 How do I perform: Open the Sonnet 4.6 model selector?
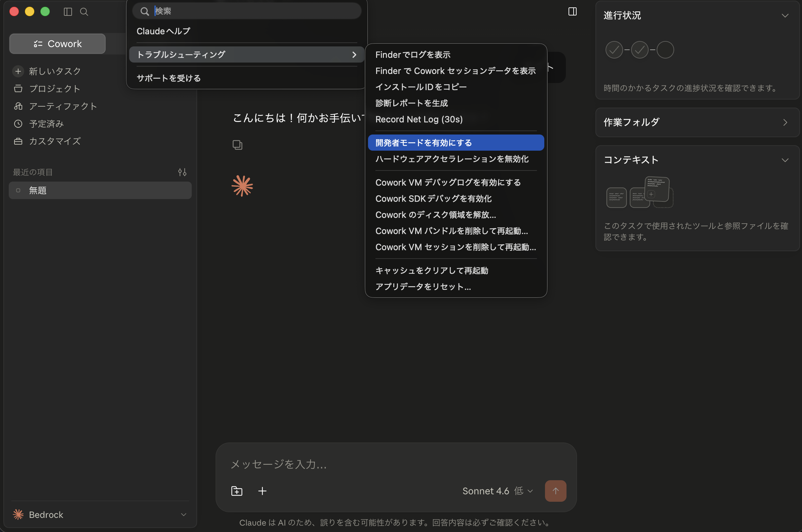(498, 491)
